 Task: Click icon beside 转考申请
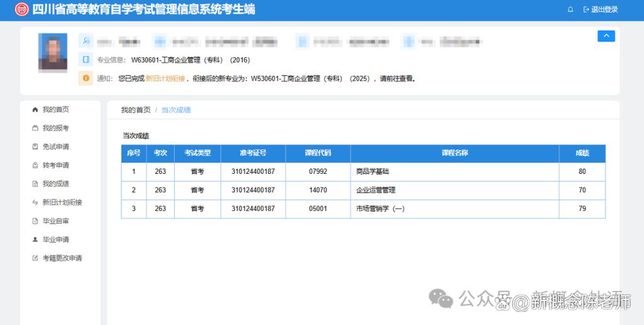click(x=35, y=166)
